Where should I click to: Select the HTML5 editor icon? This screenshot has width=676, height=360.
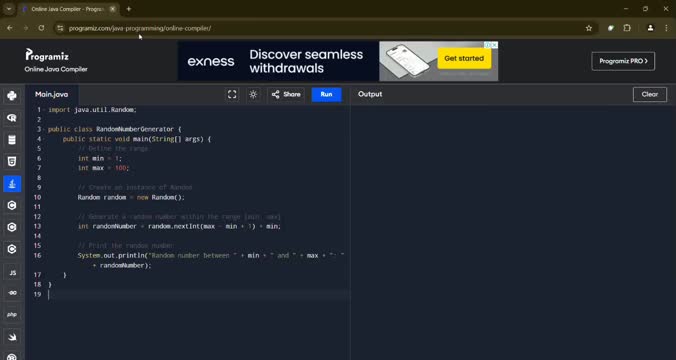click(12, 162)
